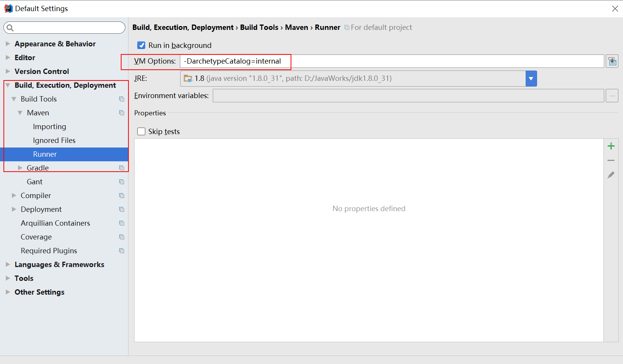Click the IntelliJ icon in title bar

[8, 8]
